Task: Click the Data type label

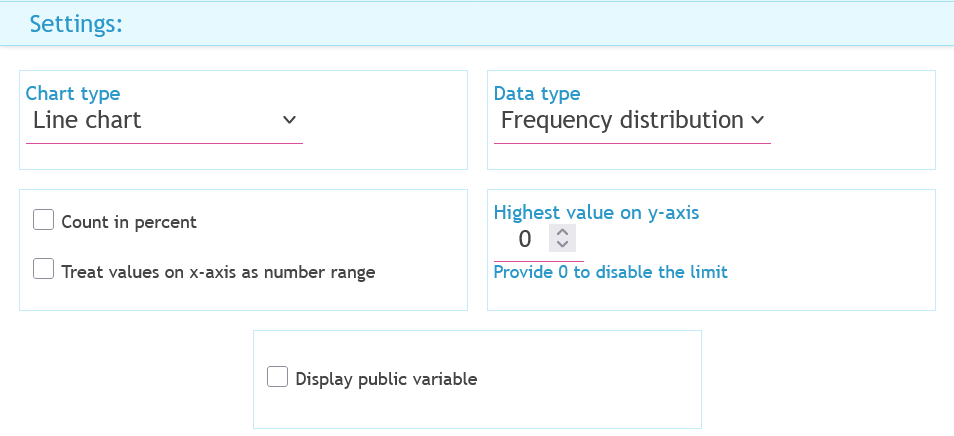Action: click(x=537, y=93)
